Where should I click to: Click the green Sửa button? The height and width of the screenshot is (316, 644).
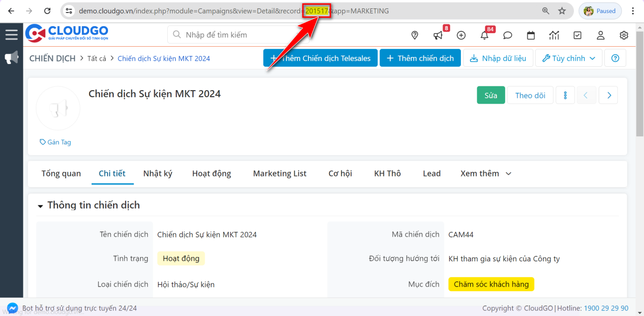491,95
